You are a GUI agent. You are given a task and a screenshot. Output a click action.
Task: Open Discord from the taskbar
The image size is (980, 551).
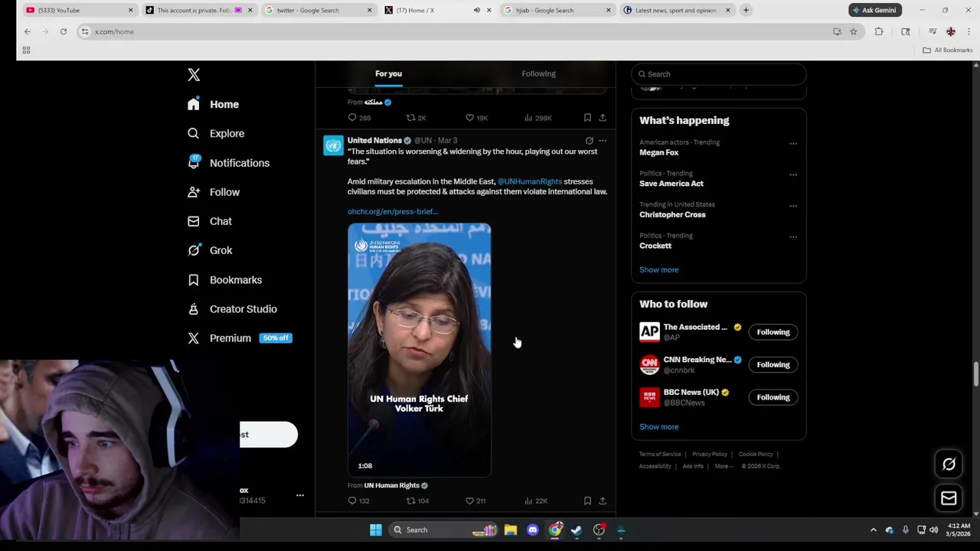533,530
